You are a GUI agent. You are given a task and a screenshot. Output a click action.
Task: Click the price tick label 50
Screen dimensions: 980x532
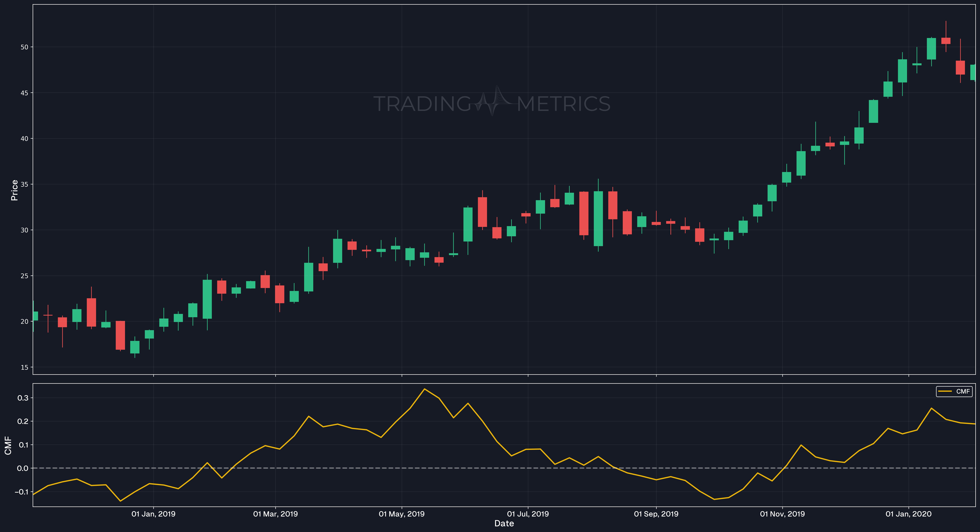(24, 47)
